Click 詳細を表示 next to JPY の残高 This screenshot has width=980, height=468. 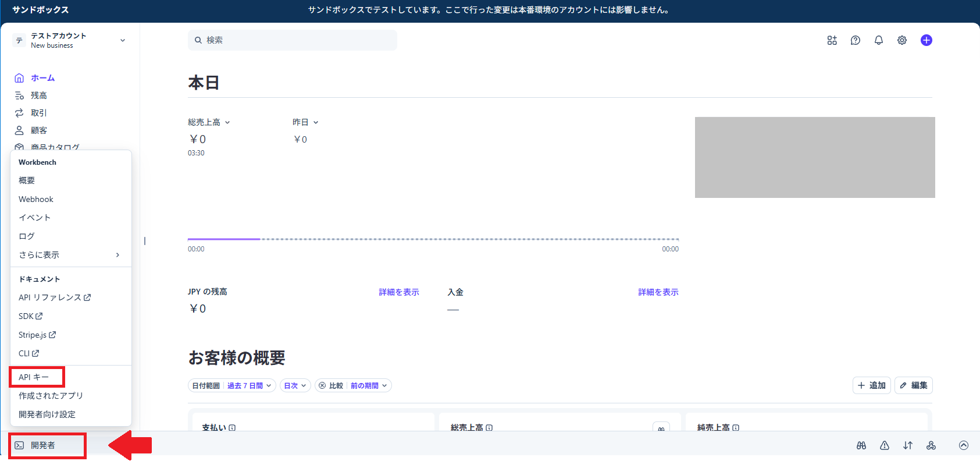click(x=399, y=292)
